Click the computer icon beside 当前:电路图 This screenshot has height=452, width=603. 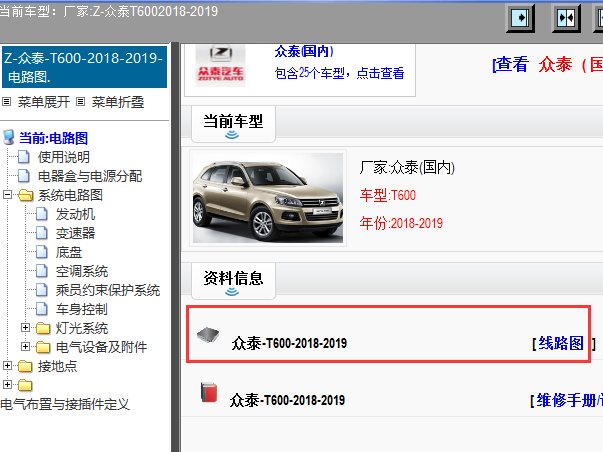pyautogui.click(x=8, y=137)
